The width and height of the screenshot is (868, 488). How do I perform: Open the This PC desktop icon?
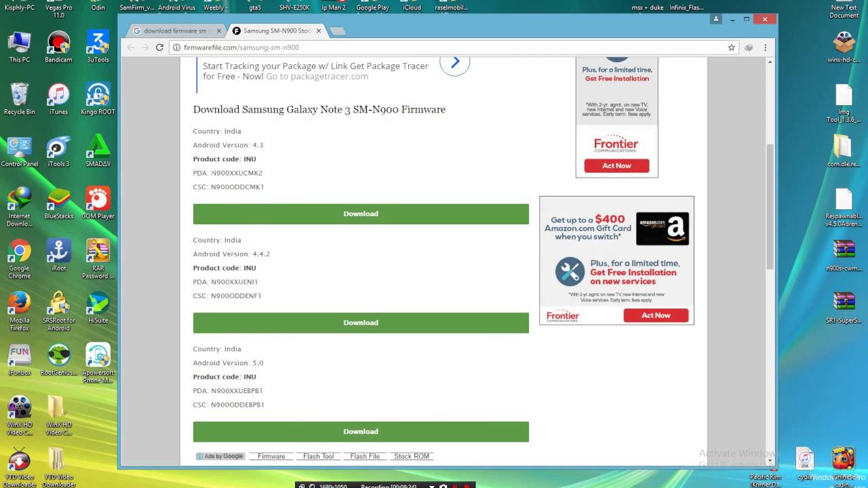pos(19,46)
